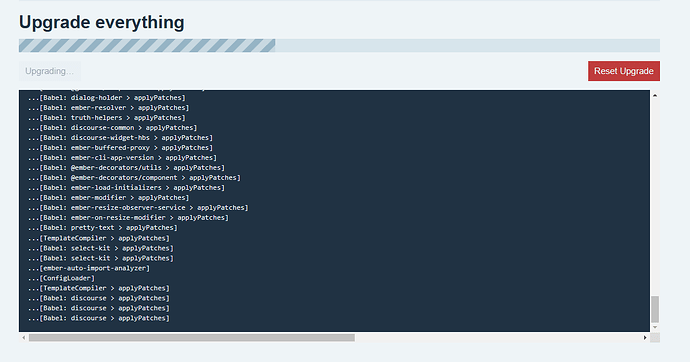The height and width of the screenshot is (362, 690).
Task: Click log line 'Babel: ember-modifier > applyPatches'
Action: [108, 197]
